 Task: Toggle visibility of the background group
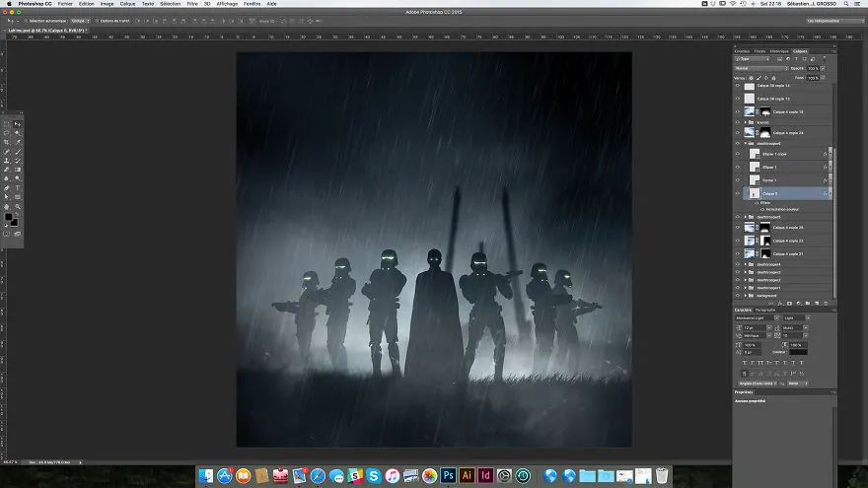point(738,296)
